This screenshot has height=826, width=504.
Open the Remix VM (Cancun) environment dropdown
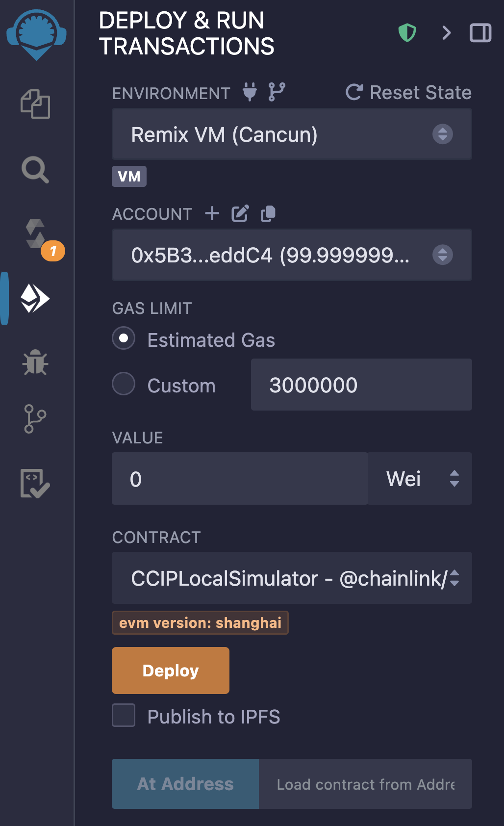click(x=292, y=134)
